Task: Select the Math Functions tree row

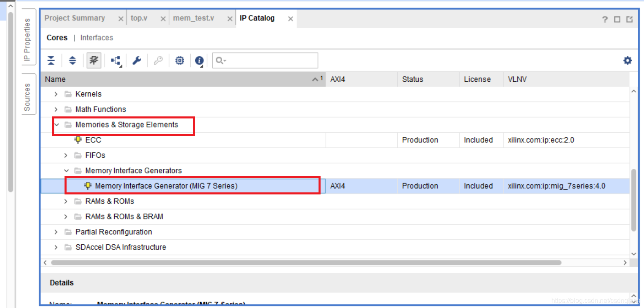Action: [335, 109]
